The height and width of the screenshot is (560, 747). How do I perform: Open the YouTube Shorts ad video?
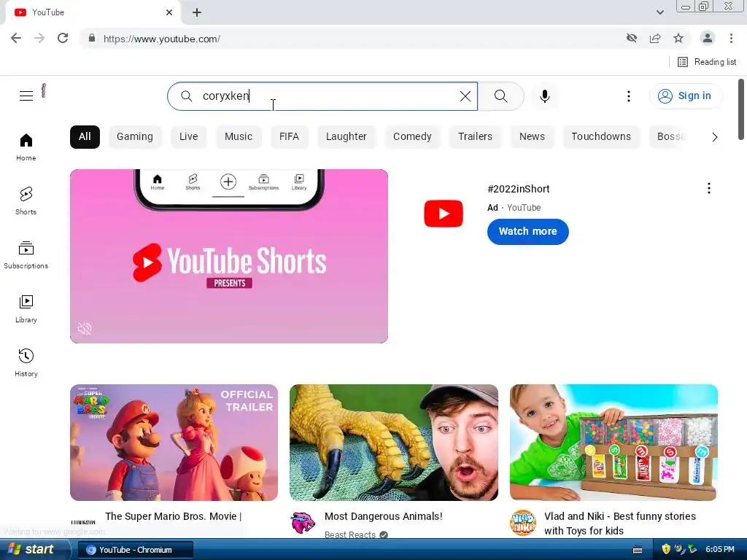tap(229, 256)
